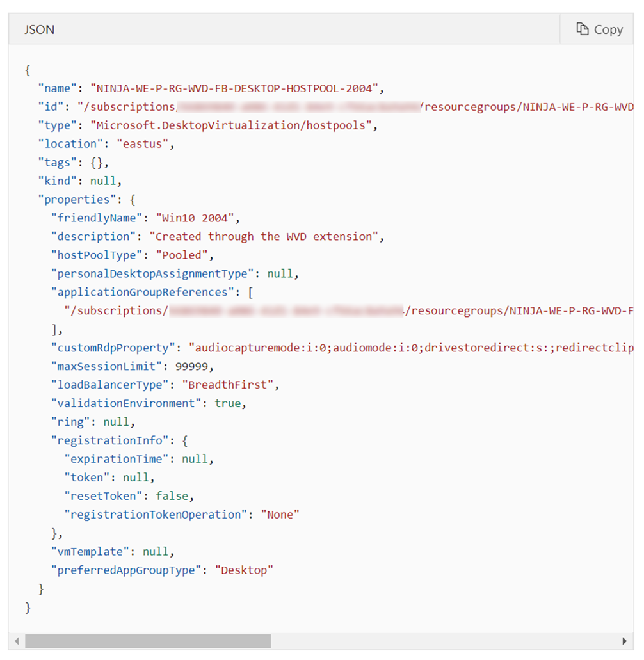
Task: Click the friendlyName value Win10 2004
Action: coord(195,218)
